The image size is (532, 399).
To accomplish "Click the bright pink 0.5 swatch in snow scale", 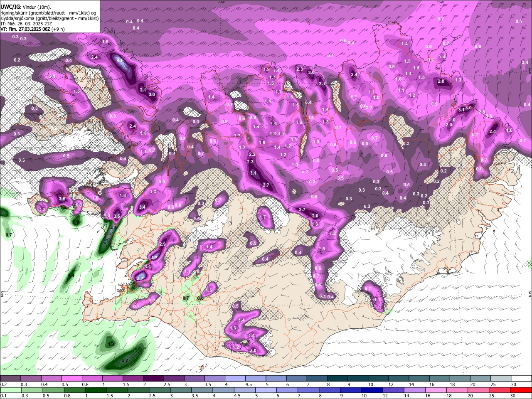I will [x=72, y=378].
